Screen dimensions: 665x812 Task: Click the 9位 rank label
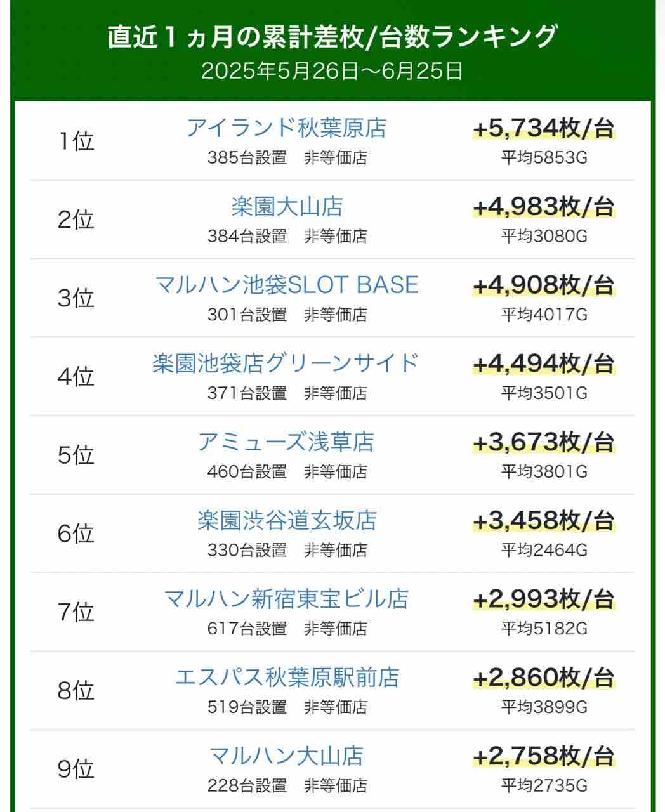pyautogui.click(x=76, y=769)
